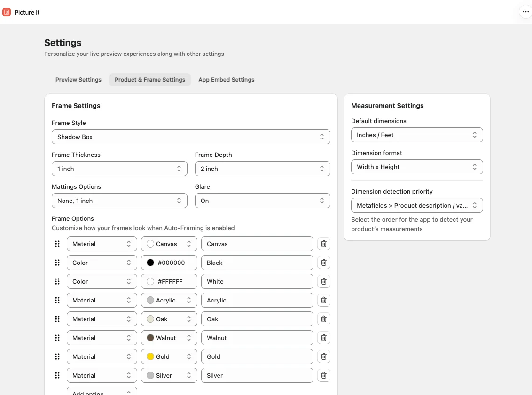Change option type dropdown in White row

pos(102,281)
